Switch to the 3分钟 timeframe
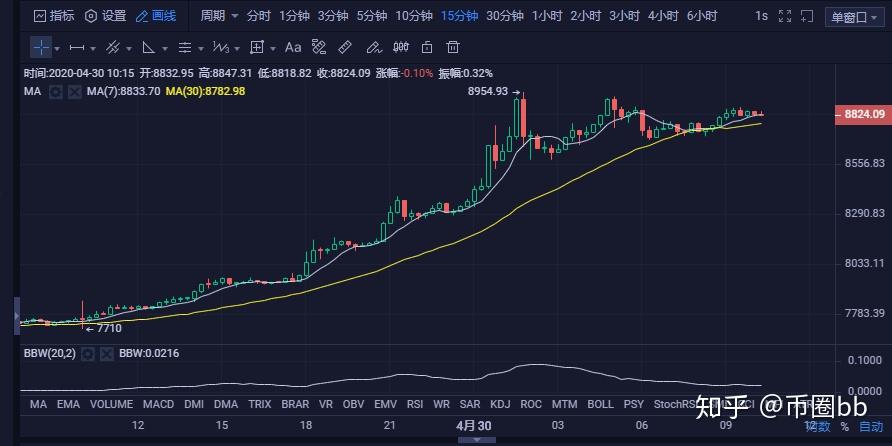This screenshot has height=446, width=892. (333, 16)
